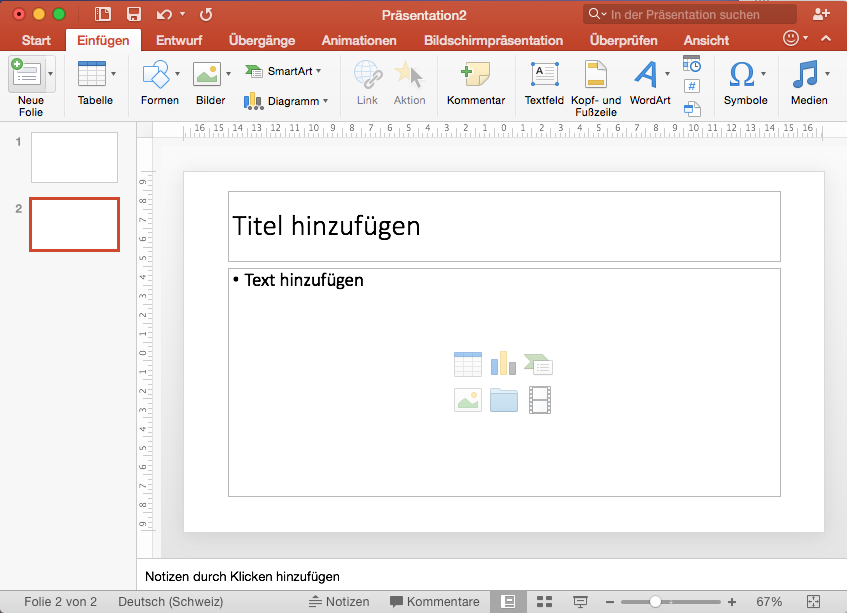The width and height of the screenshot is (847, 613).
Task: Switch to the Entwurf tab
Action: (178, 40)
